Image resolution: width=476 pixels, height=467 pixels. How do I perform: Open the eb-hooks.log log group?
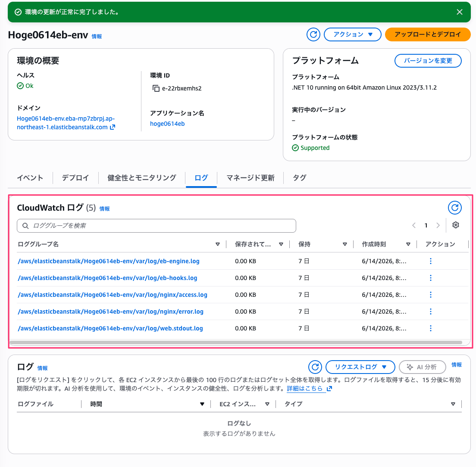[107, 278]
